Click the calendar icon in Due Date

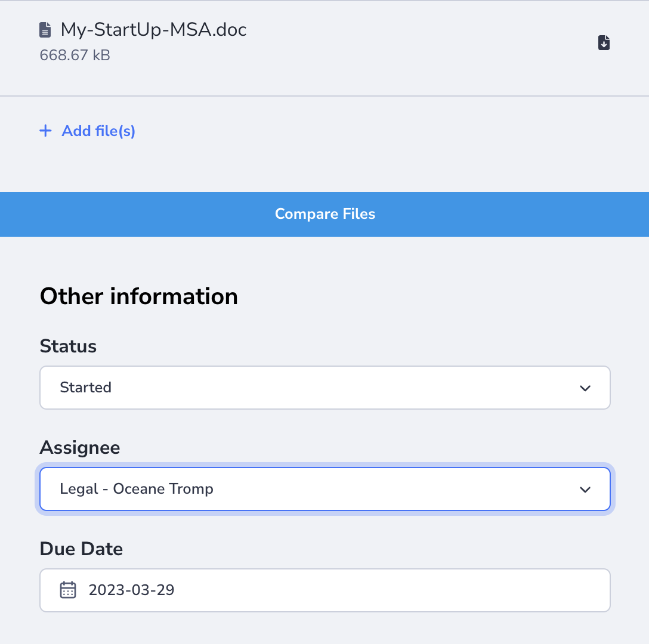pyautogui.click(x=68, y=590)
